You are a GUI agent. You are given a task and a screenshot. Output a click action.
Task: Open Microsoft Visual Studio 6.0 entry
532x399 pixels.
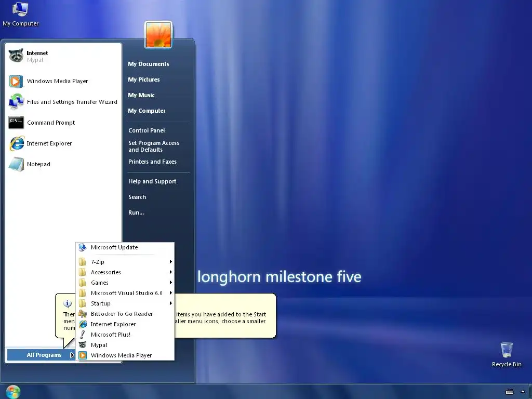point(125,293)
